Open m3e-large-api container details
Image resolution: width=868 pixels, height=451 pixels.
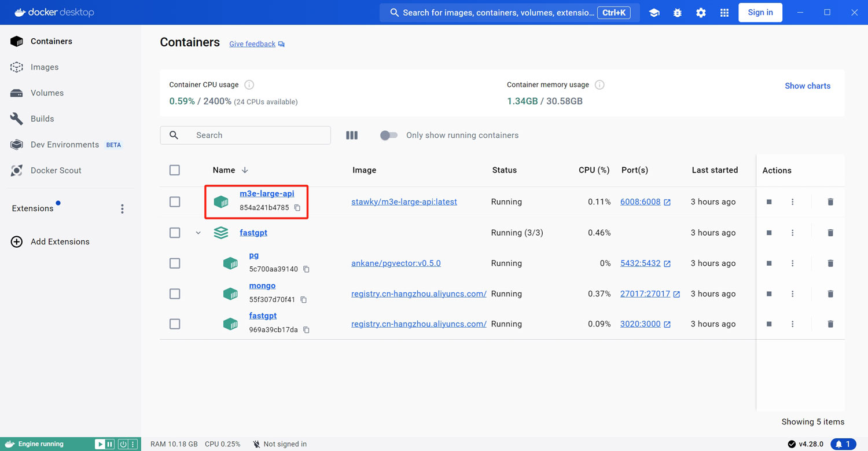point(267,193)
